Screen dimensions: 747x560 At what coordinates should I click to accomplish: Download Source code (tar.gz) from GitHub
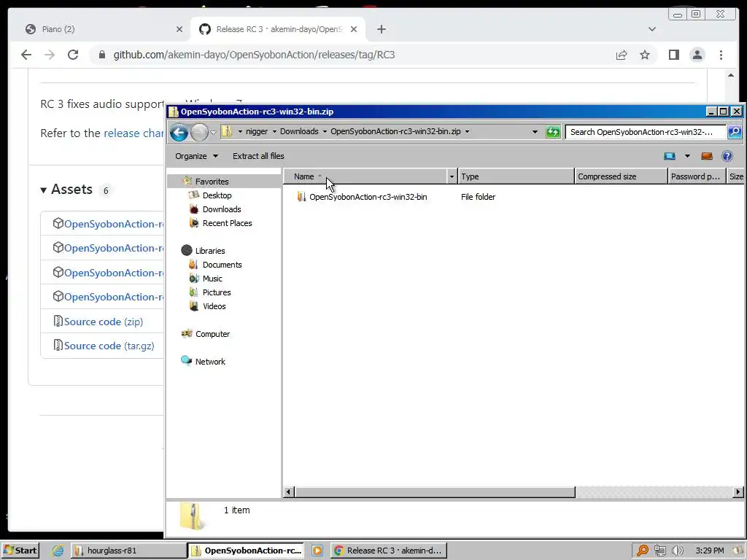[109, 346]
